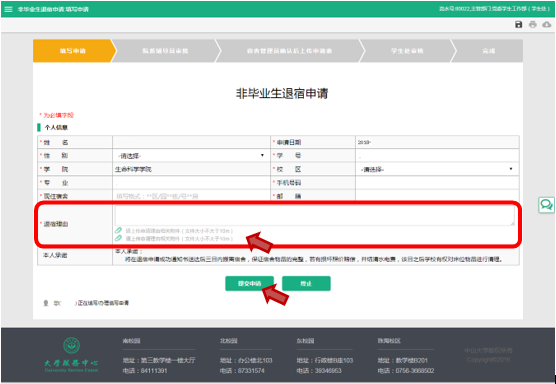This screenshot has width=556, height=384.
Task: Open the chat support icon
Action: [x=546, y=205]
